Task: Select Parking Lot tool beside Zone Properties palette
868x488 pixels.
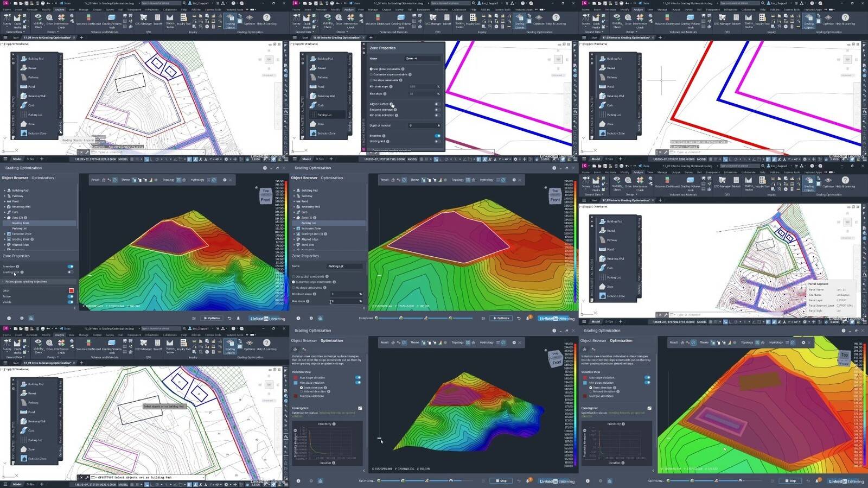Action: (x=321, y=115)
